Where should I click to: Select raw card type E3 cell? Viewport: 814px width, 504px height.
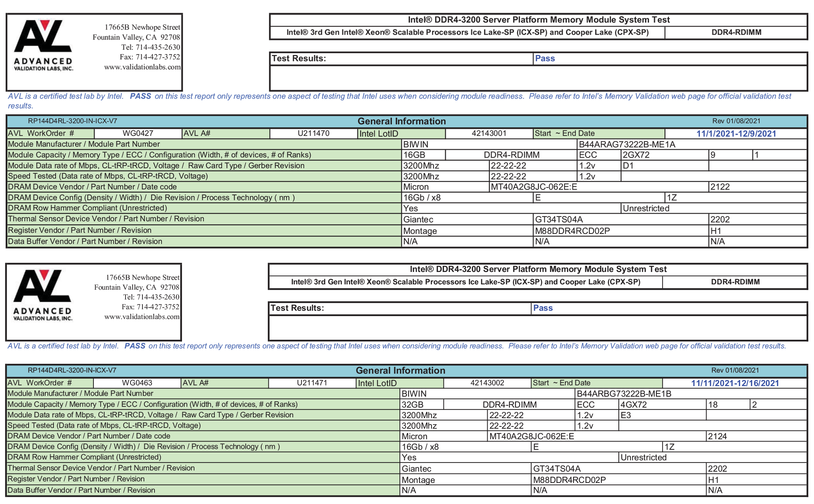(626, 415)
